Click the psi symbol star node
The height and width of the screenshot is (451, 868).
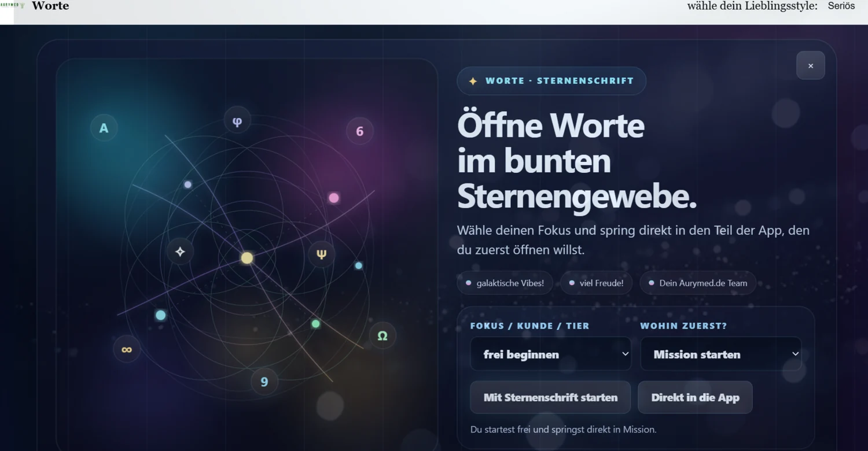(x=321, y=253)
